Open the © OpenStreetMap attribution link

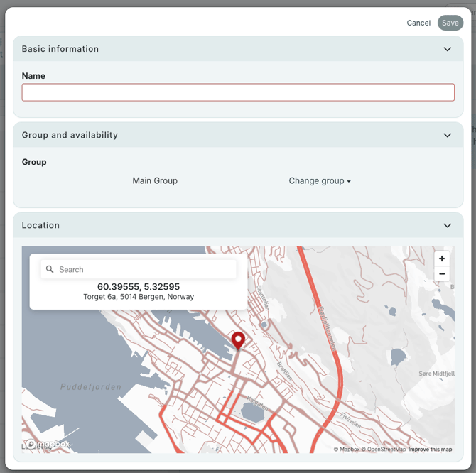pos(386,450)
